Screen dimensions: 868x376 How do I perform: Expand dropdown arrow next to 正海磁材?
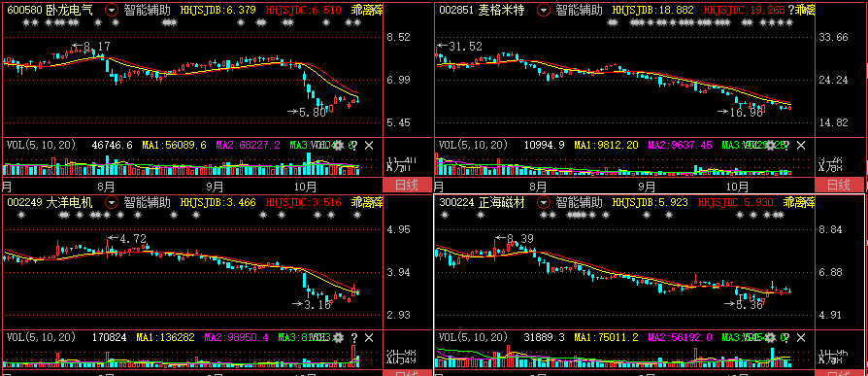pos(544,202)
